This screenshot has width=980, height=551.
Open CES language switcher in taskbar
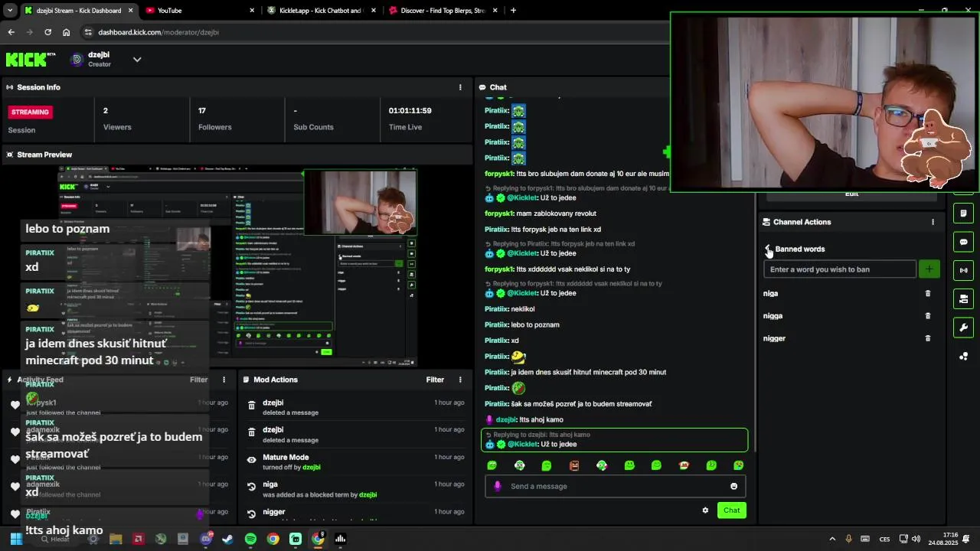tap(884, 539)
